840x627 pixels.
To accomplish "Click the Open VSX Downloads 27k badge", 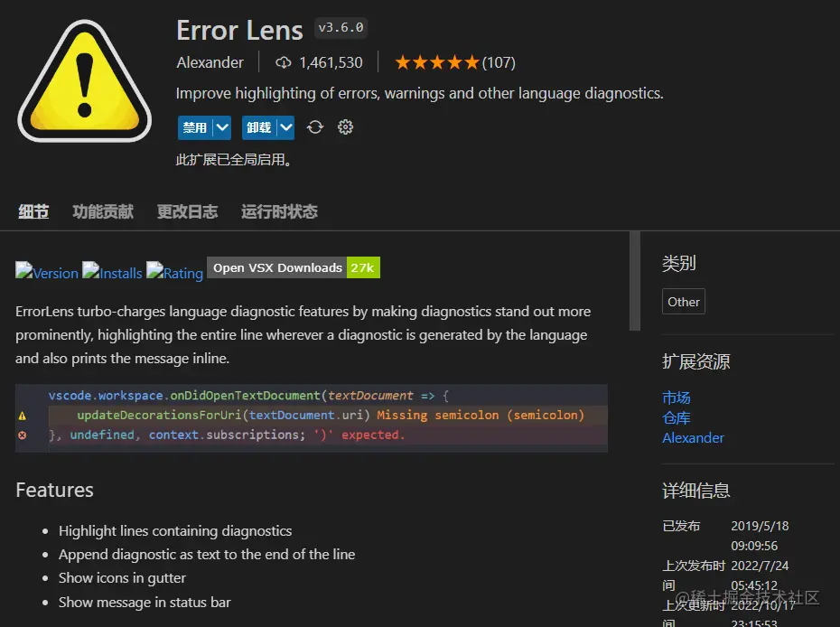I will click(x=294, y=268).
